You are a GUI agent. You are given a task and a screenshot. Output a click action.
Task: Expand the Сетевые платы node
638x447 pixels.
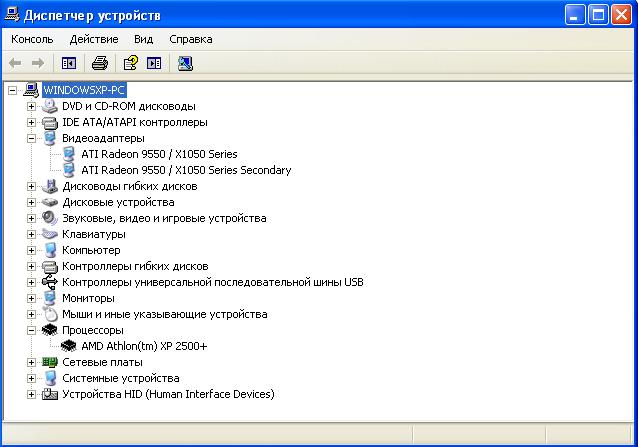click(x=31, y=362)
